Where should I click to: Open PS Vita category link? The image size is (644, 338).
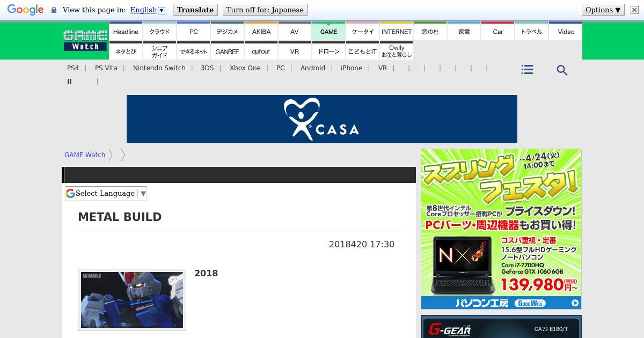click(x=106, y=68)
